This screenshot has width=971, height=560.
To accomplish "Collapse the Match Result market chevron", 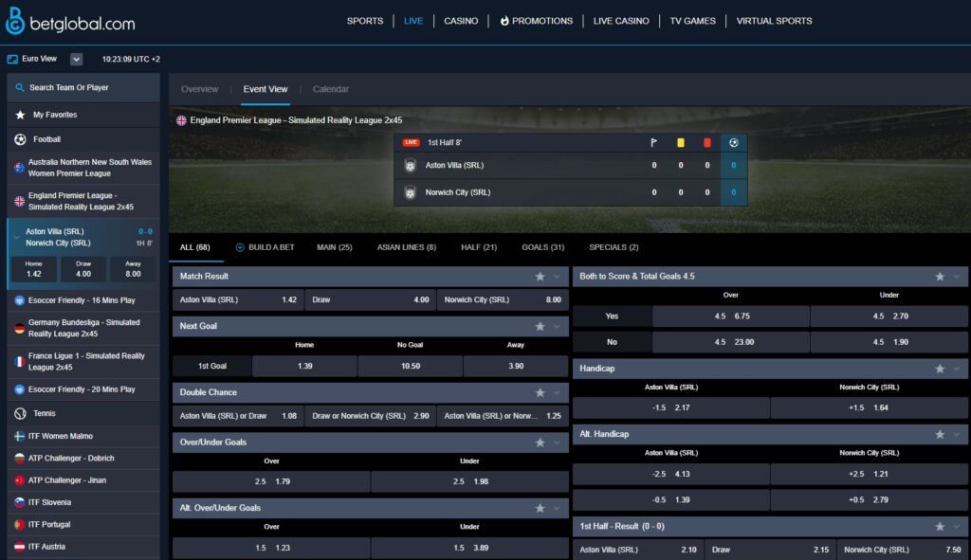I will click(557, 277).
